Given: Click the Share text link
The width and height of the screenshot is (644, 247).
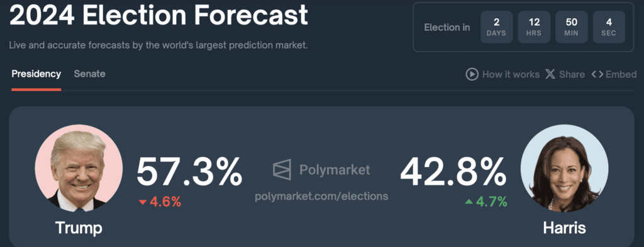Looking at the screenshot, I should 572,74.
